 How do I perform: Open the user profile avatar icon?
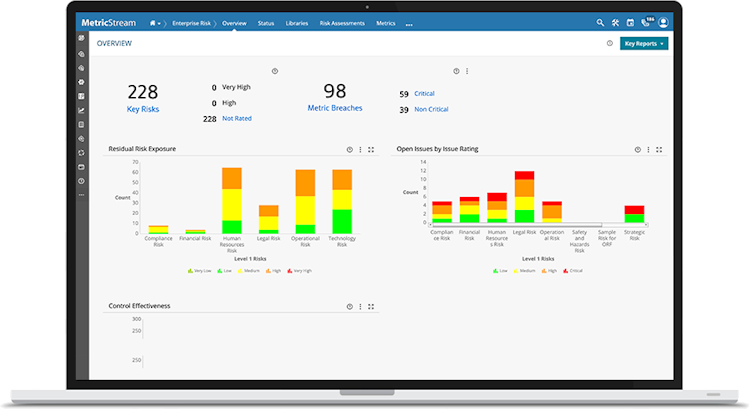pyautogui.click(x=663, y=22)
